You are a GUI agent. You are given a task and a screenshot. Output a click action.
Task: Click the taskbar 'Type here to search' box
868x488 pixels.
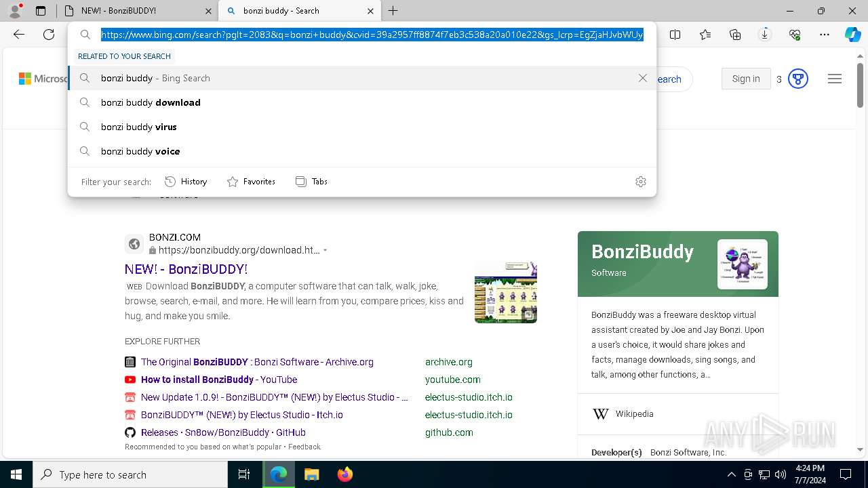tap(130, 474)
